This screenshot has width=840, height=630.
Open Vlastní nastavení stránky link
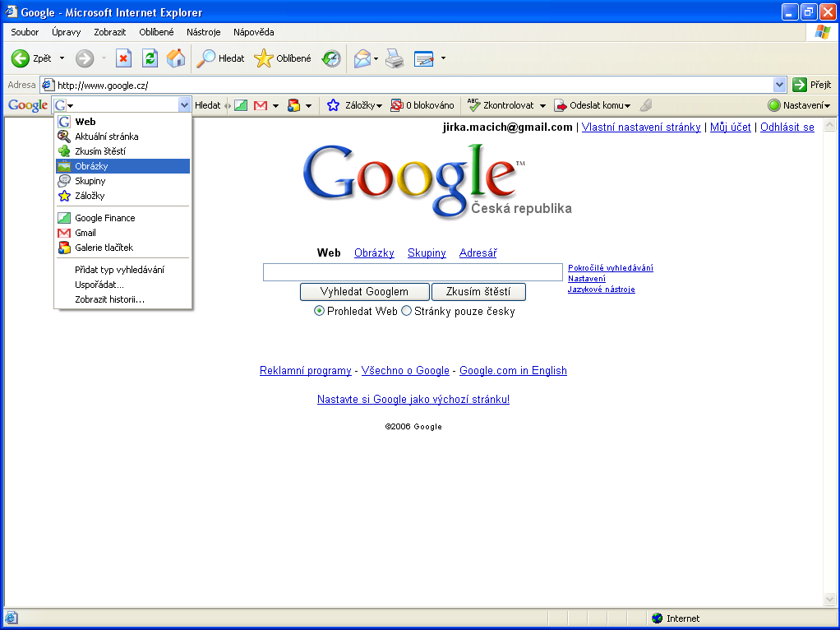coord(641,127)
